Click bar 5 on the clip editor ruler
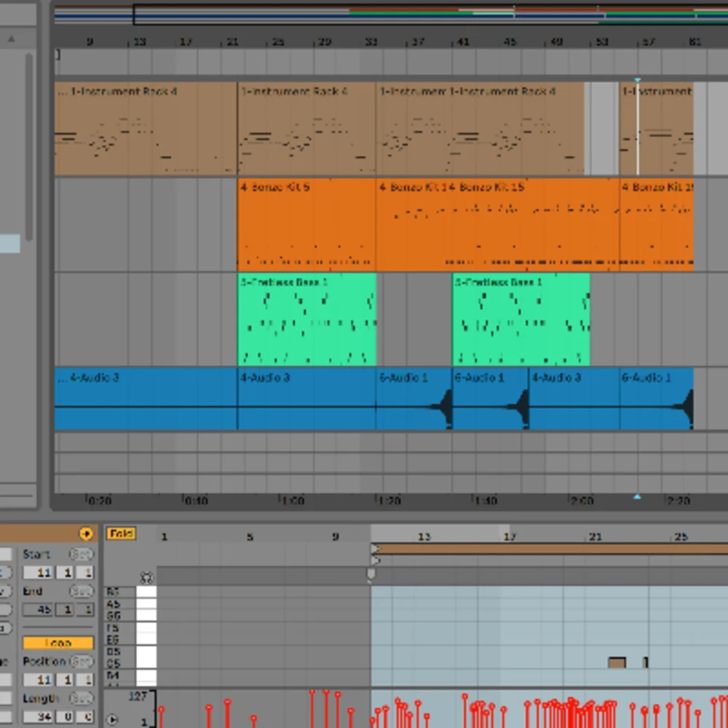The width and height of the screenshot is (728, 728). [x=250, y=537]
